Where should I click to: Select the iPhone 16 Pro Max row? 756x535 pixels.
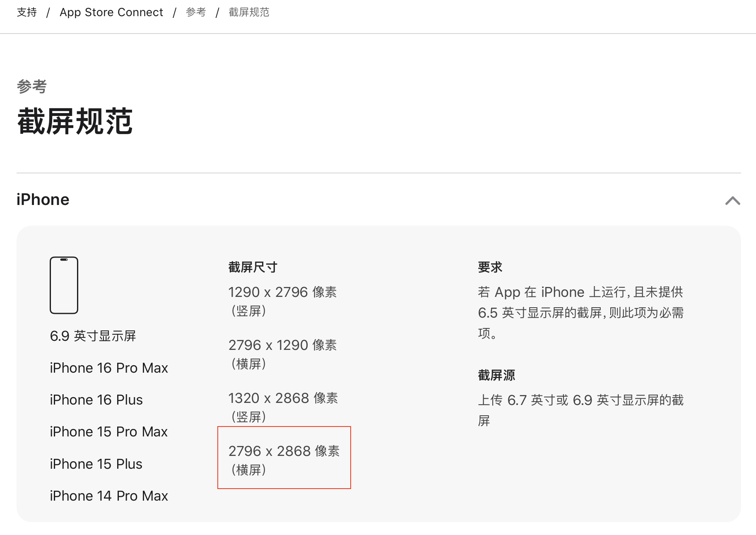109,368
